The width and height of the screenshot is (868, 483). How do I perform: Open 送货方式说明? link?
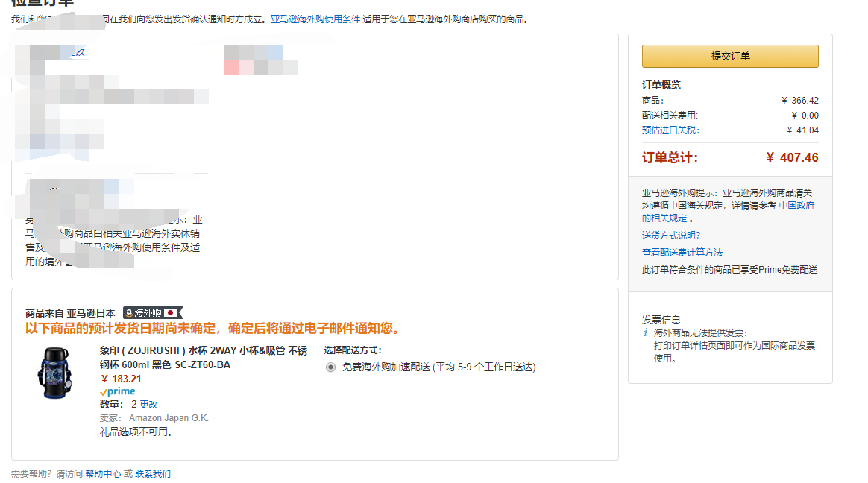point(671,236)
